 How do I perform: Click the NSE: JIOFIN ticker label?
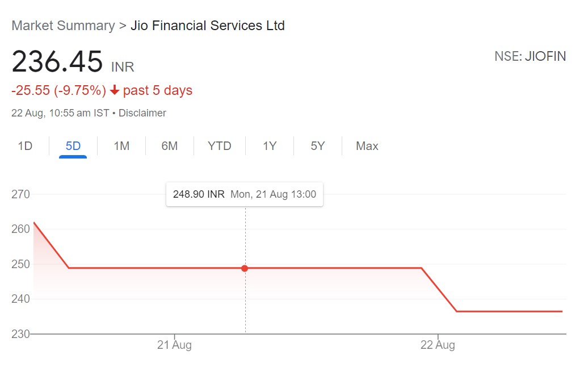(x=530, y=57)
